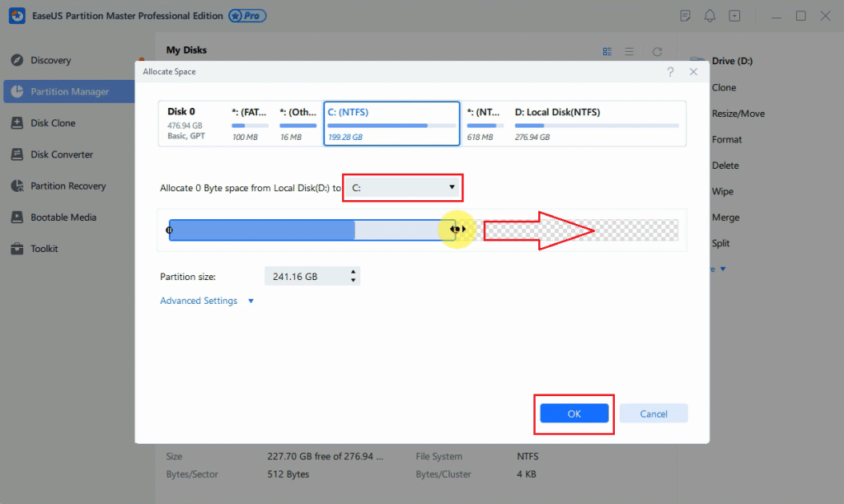Click the EaseUS app logo icon

(17, 16)
